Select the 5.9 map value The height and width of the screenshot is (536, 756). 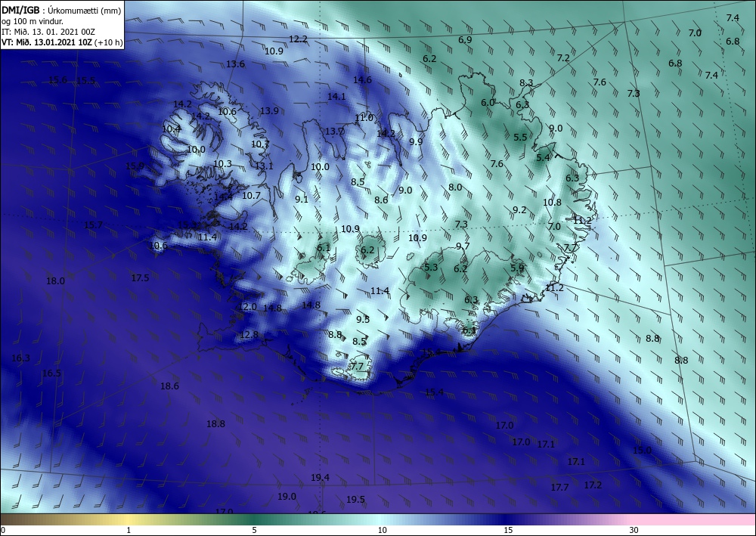coord(517,268)
